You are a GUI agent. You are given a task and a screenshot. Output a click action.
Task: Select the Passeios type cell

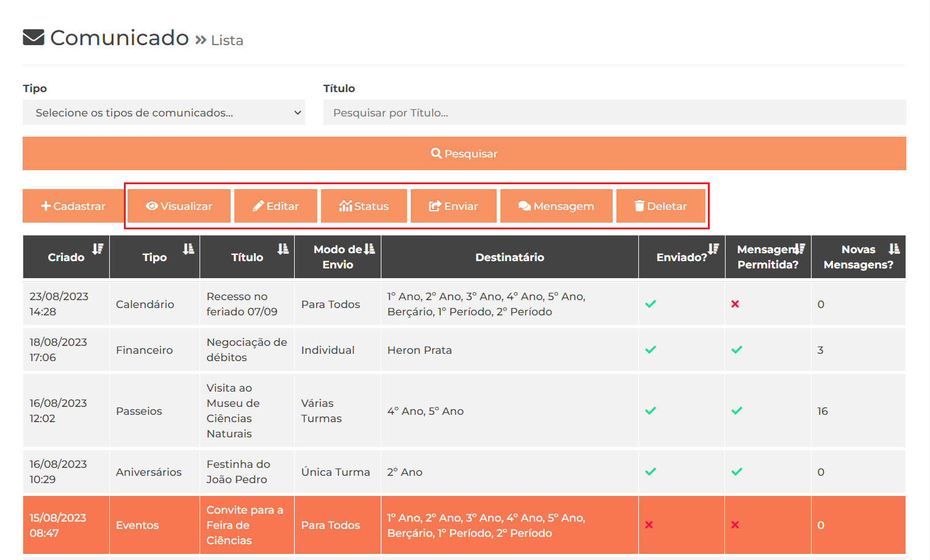point(154,411)
